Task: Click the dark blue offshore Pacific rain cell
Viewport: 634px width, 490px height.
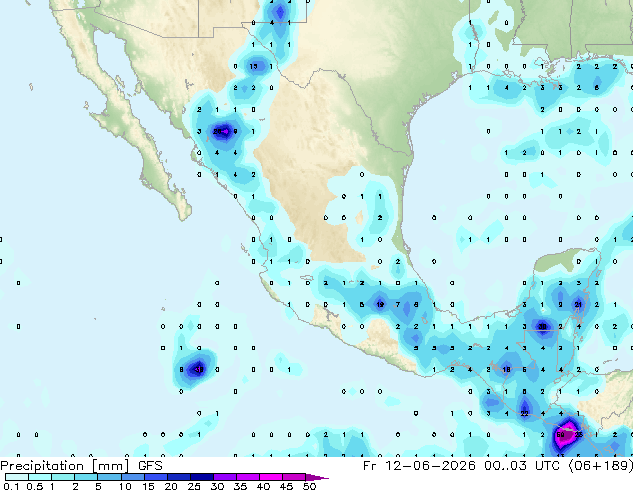Action: click(198, 369)
